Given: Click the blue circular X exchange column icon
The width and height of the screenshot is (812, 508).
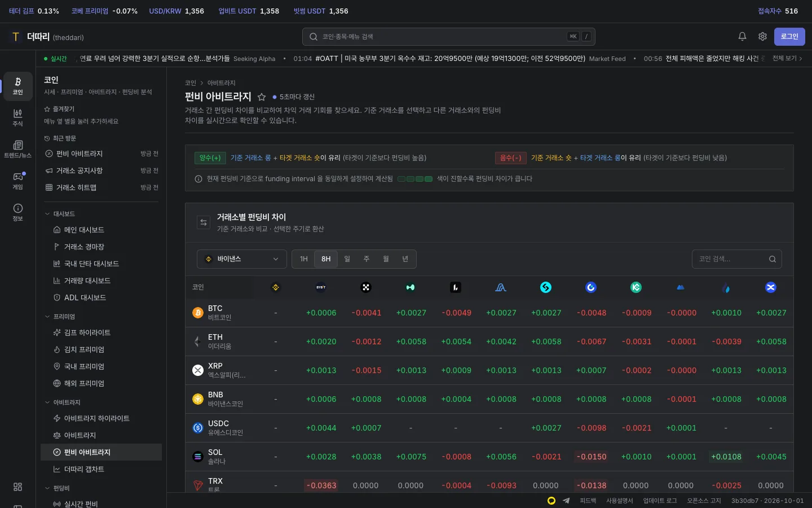Looking at the screenshot, I should (x=771, y=287).
